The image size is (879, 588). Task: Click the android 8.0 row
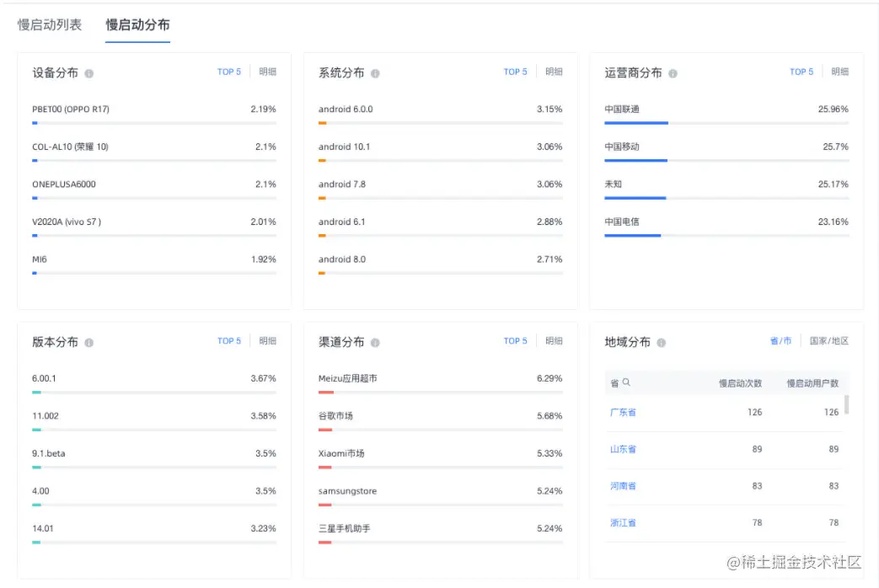(441, 265)
